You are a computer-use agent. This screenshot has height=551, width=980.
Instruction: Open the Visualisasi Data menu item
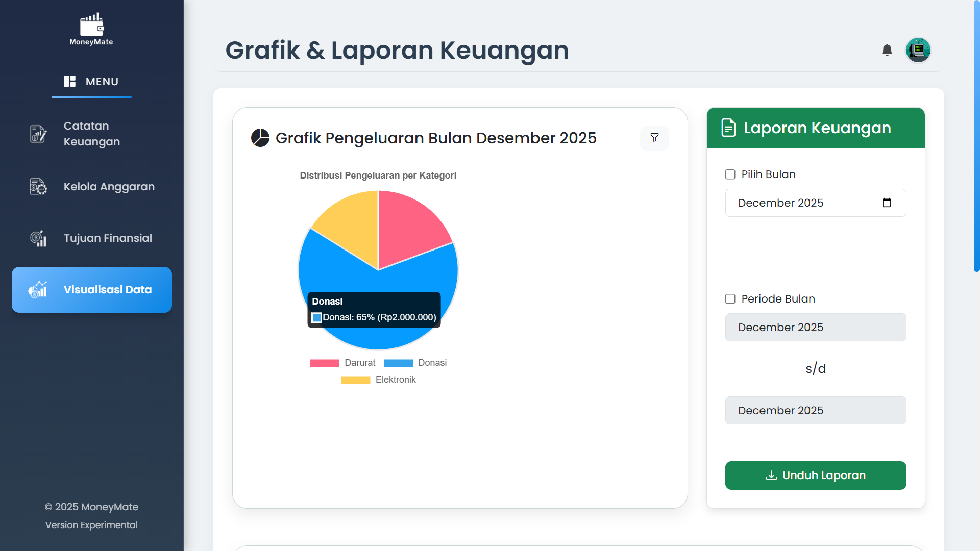[92, 290]
